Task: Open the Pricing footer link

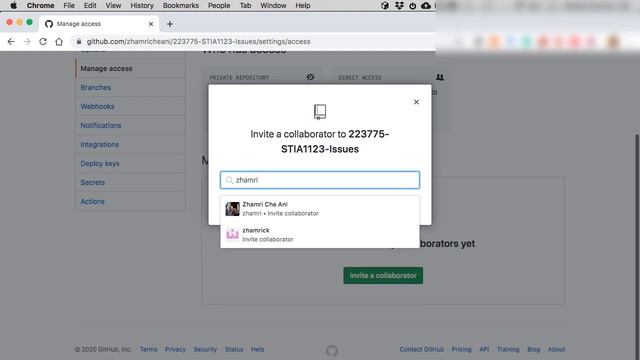Action: [x=461, y=349]
